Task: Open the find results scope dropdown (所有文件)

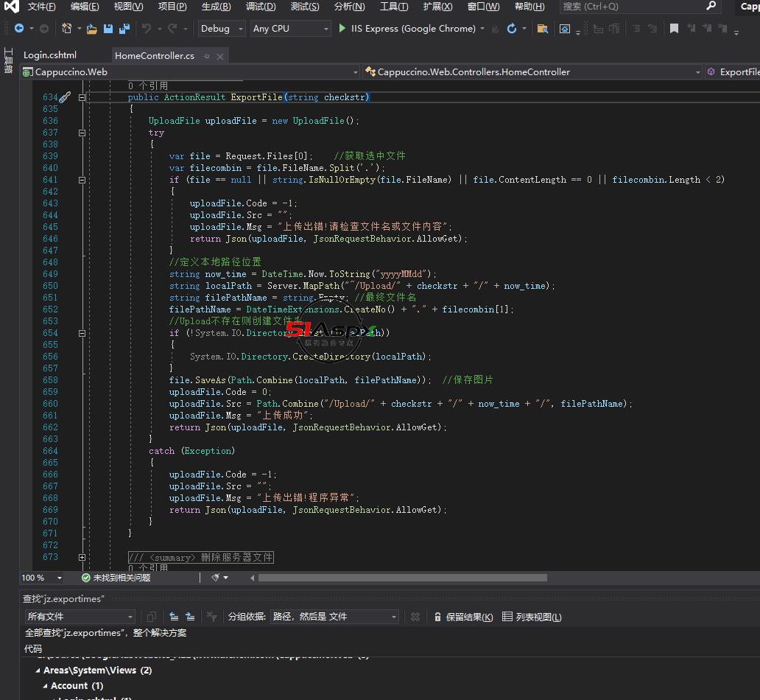Action: coord(80,617)
